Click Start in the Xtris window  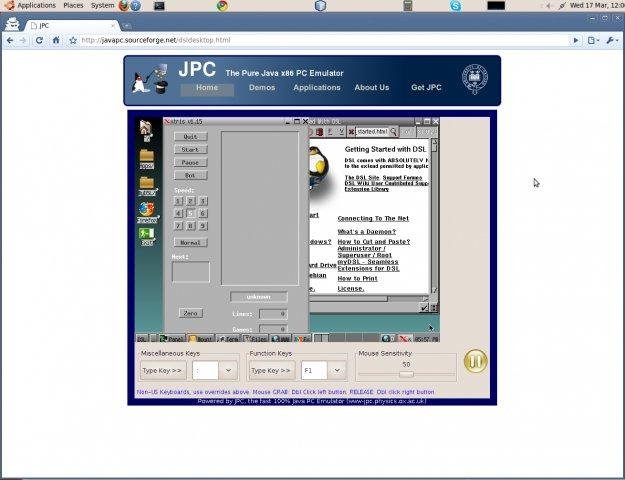191,150
